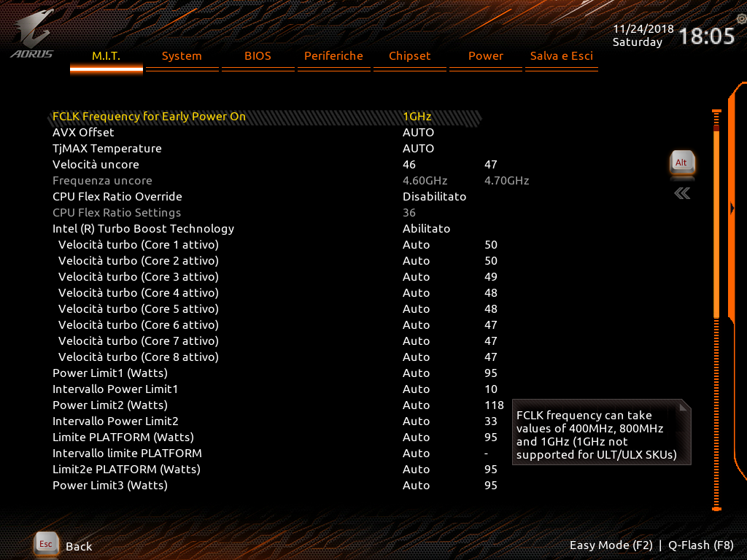Edit Power Limit2 (Watts) Auto value
Image resolution: width=747 pixels, height=560 pixels.
point(417,405)
